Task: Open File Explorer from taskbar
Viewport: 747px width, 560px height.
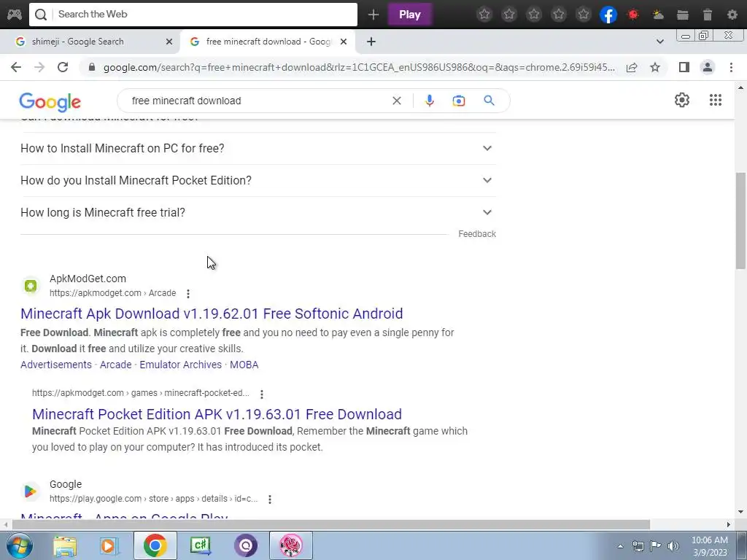Action: pyautogui.click(x=65, y=545)
